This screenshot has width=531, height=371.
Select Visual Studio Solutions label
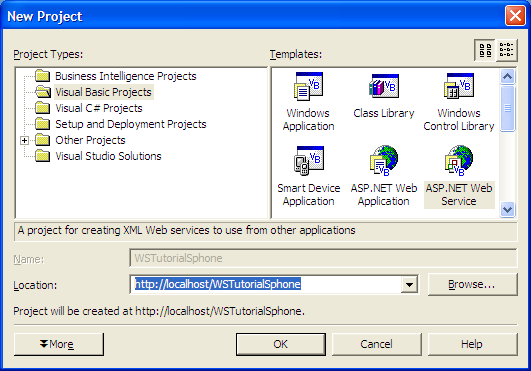click(x=108, y=156)
